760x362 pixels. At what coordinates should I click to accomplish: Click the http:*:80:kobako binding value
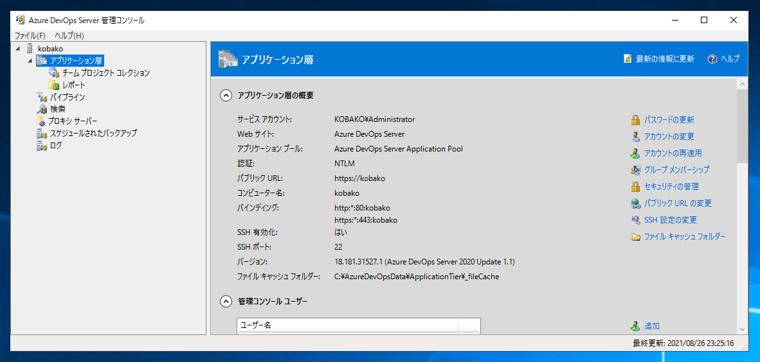tap(362, 207)
